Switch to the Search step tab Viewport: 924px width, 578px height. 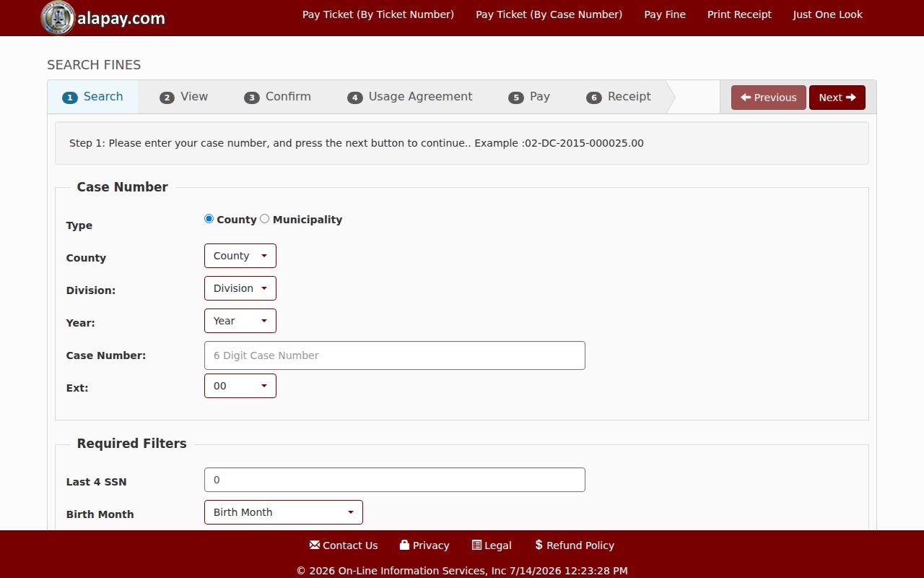tap(92, 97)
